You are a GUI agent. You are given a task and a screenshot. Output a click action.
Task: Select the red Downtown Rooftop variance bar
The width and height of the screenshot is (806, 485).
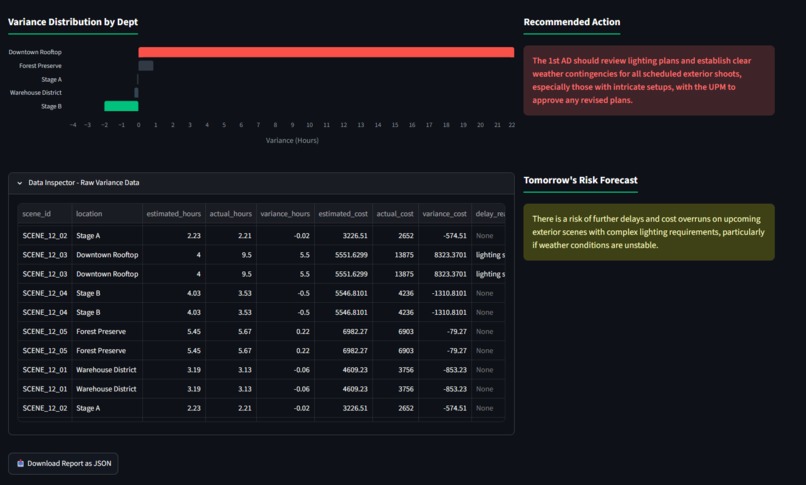pyautogui.click(x=326, y=52)
